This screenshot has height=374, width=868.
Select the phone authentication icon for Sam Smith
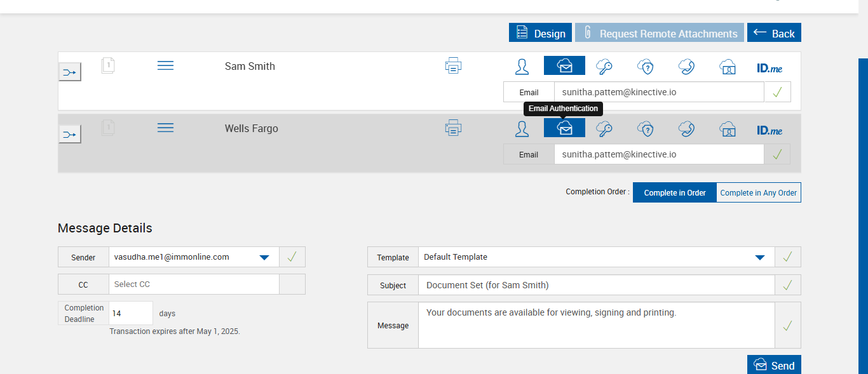(686, 66)
